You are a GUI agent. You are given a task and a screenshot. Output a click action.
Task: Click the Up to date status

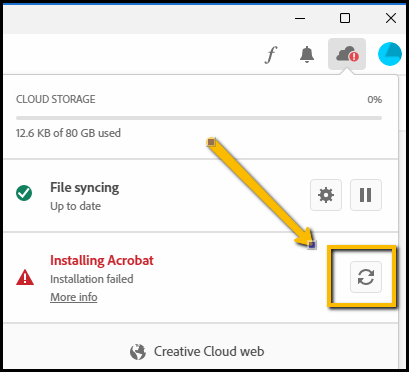pyautogui.click(x=75, y=206)
